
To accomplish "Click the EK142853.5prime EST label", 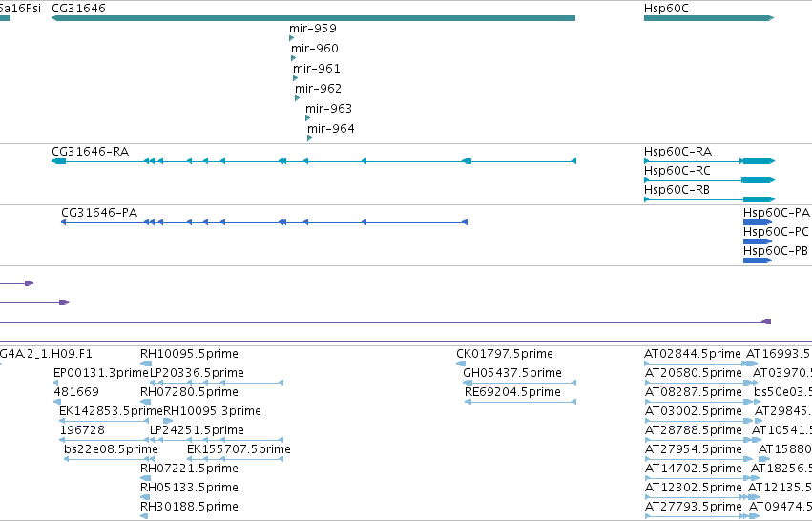I will coord(112,411).
